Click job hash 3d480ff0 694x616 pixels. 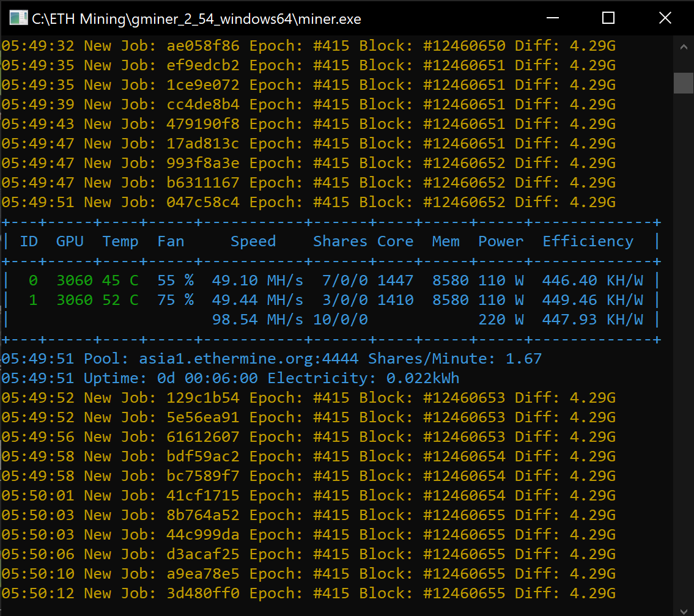coord(203,593)
